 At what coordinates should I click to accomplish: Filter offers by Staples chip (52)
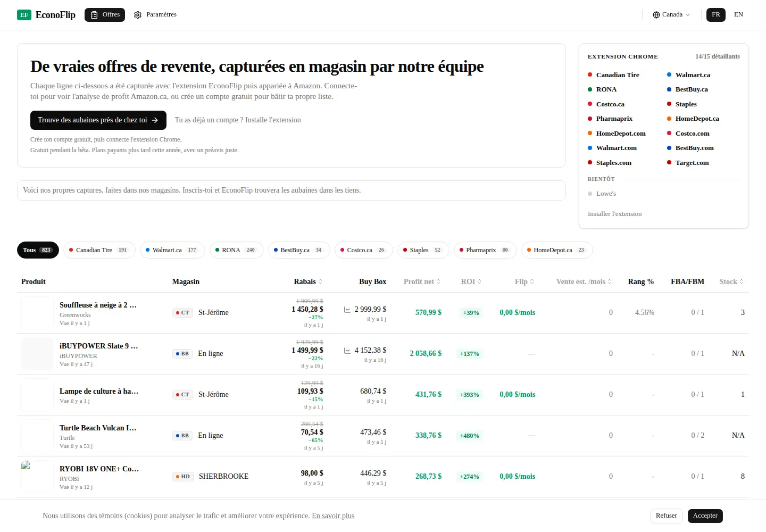point(423,250)
